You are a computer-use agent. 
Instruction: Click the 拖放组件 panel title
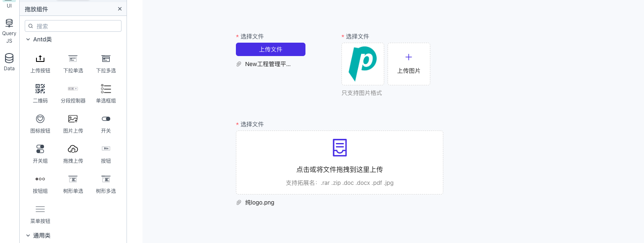click(36, 9)
